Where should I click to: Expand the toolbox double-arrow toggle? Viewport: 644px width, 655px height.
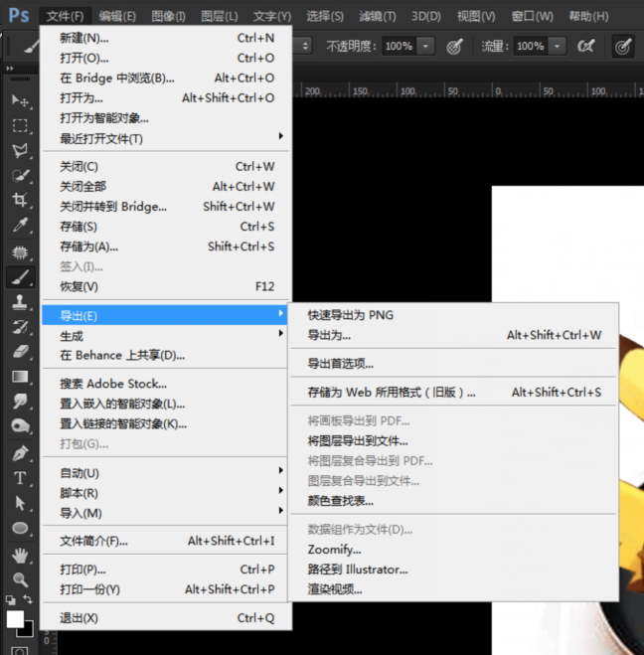pos(10,69)
